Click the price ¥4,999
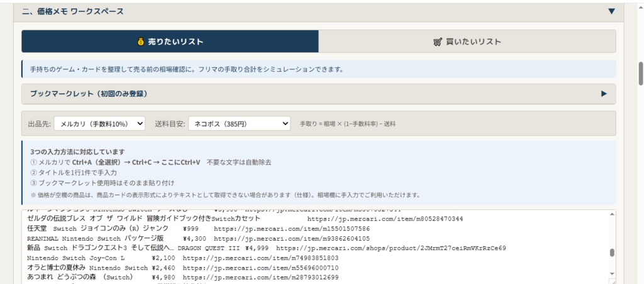The image size is (644, 284). (x=257, y=248)
